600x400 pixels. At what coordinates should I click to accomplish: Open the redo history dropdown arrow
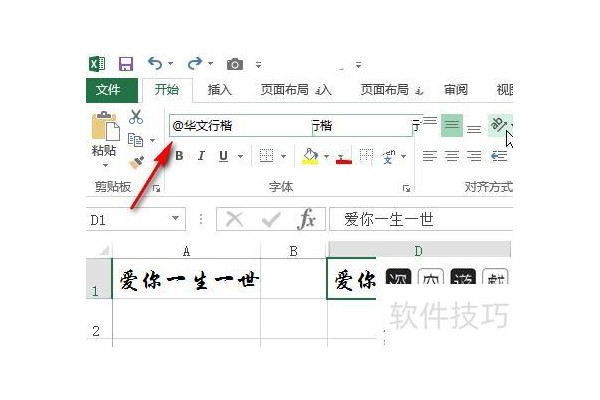[210, 64]
